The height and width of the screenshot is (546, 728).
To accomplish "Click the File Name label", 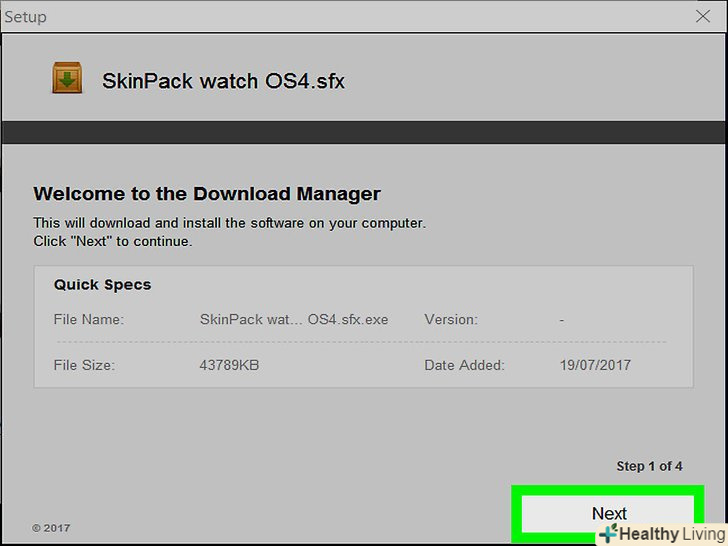I will point(89,320).
